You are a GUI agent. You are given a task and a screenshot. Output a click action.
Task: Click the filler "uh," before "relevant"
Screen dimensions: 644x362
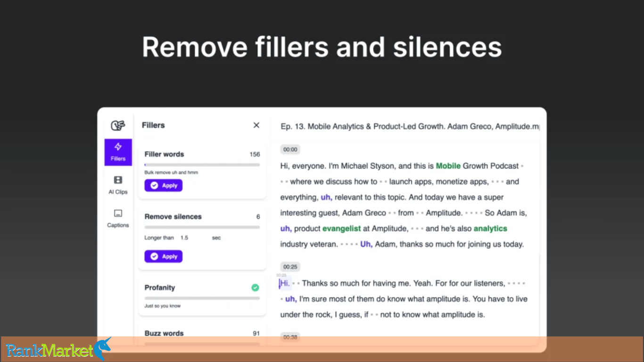[x=326, y=197]
